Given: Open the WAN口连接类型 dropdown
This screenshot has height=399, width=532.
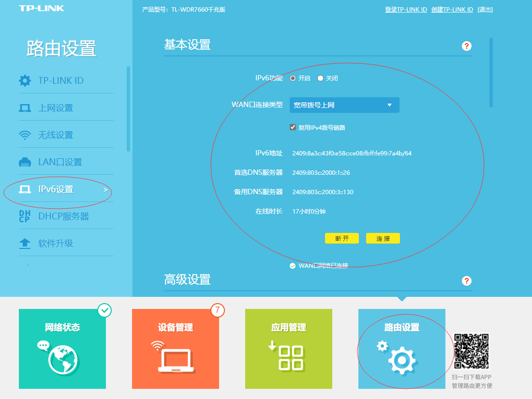Looking at the screenshot, I should click(344, 105).
